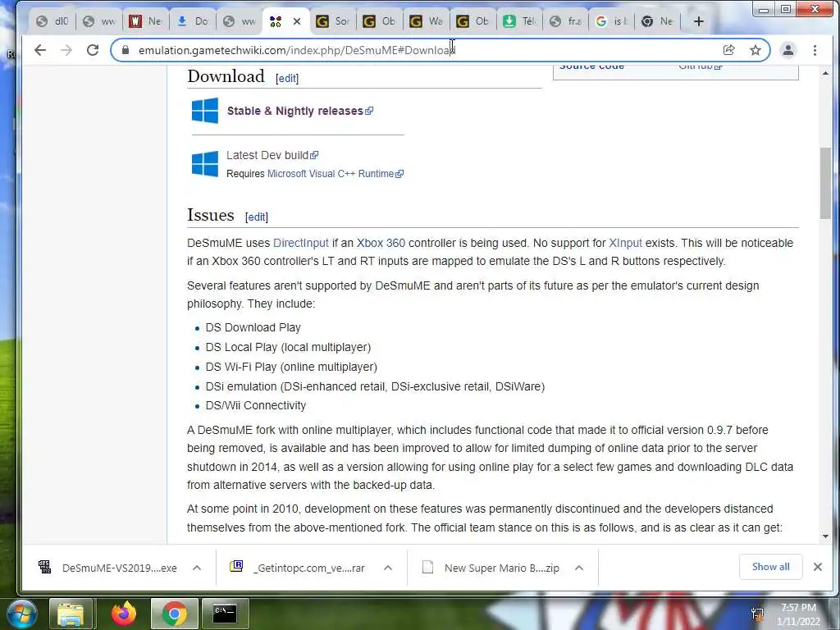Viewport: 840px width, 630px height.
Task: Switch to the 'Wa' tab
Action: pyautogui.click(x=426, y=21)
